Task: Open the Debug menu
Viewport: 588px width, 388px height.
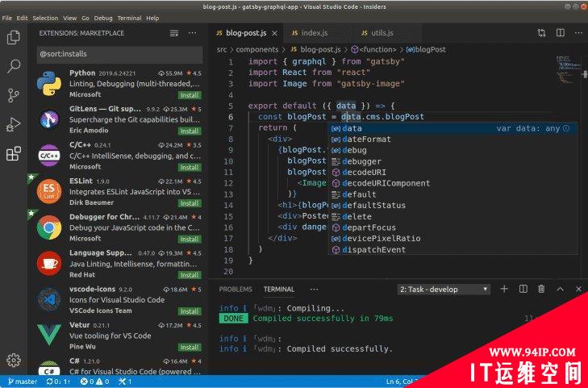Action: pos(103,18)
